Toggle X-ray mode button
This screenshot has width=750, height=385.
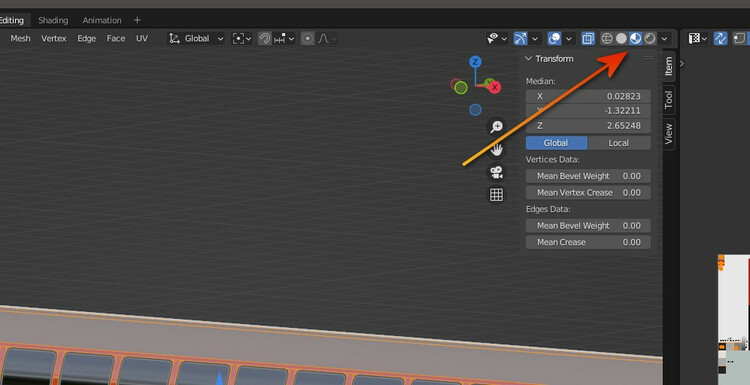588,39
